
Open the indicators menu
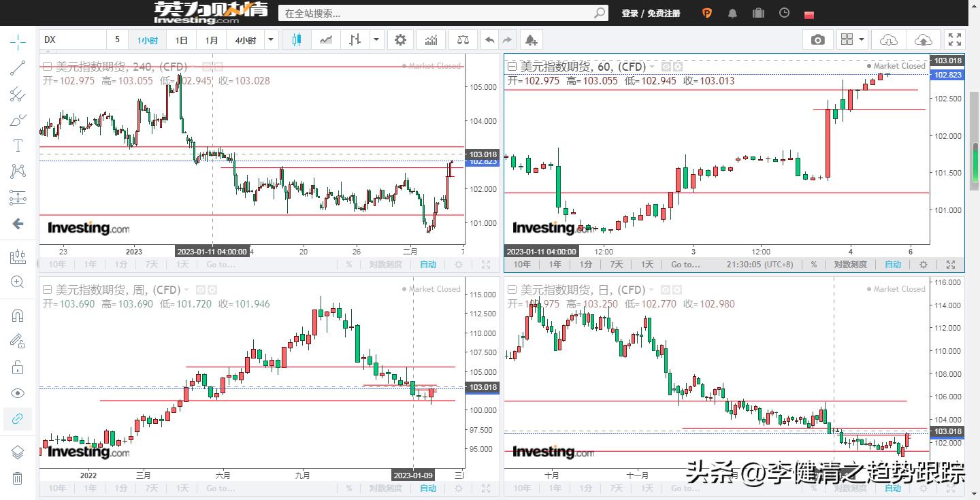point(431,40)
